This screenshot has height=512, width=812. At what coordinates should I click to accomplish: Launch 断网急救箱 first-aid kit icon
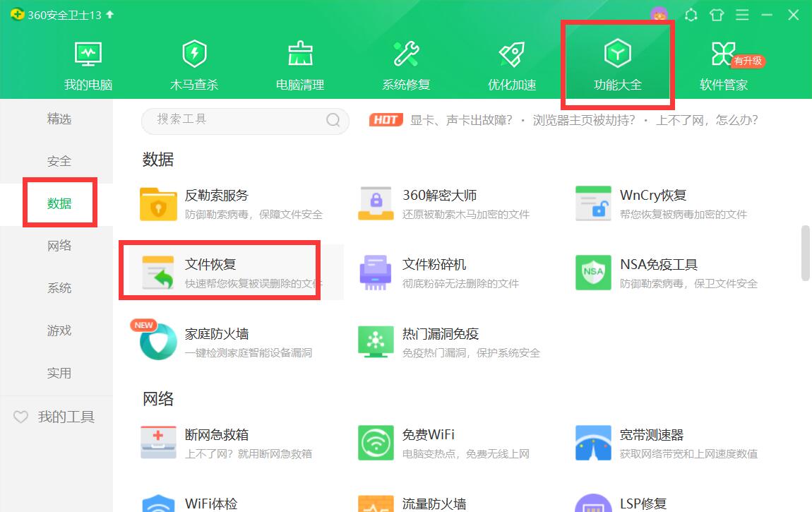tap(158, 443)
